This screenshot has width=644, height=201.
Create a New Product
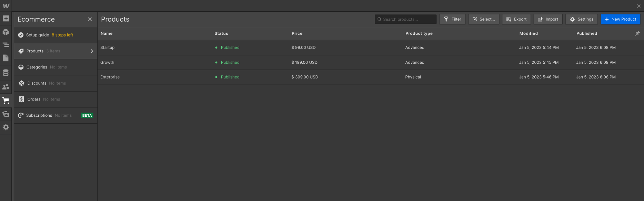click(x=621, y=19)
